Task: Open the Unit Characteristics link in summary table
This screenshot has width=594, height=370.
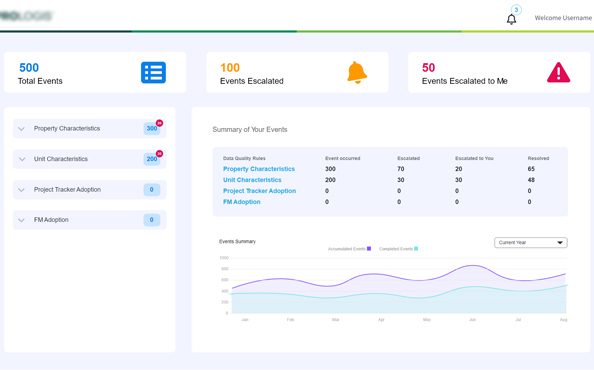Action: click(x=252, y=180)
